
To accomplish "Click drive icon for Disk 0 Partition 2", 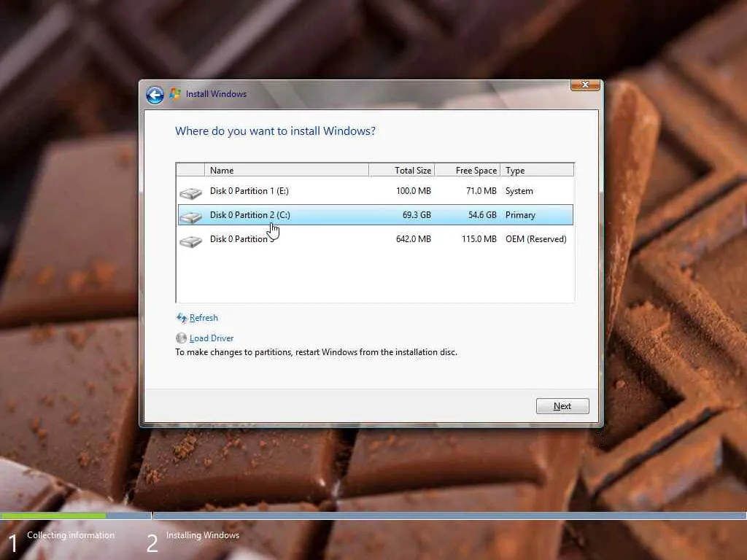I will 190,217.
